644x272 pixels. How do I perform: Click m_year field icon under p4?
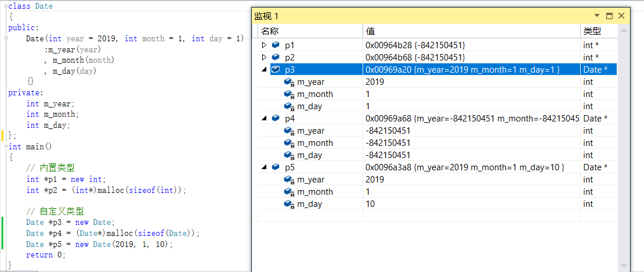coord(289,131)
